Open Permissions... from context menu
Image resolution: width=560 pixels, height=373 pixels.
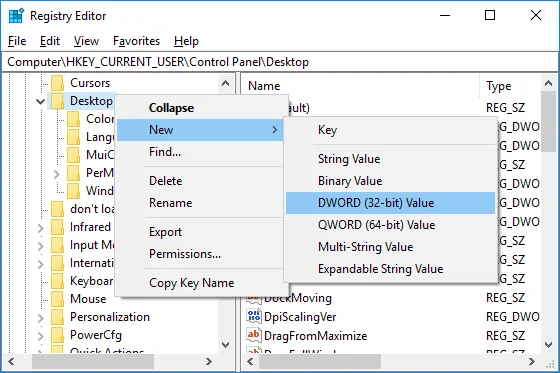200,254
